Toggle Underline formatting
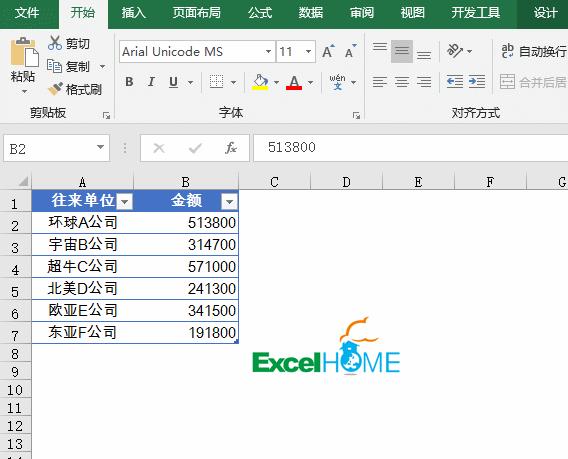Screen dimensions: 568x459 [174, 82]
